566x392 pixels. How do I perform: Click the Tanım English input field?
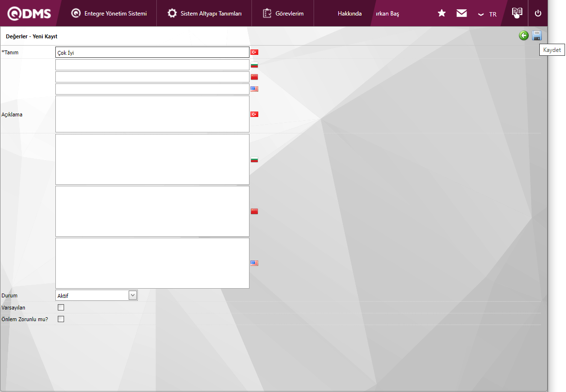tap(152, 89)
